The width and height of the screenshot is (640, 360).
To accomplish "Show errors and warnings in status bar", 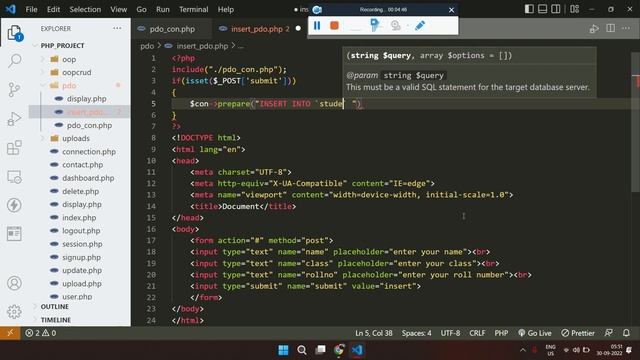I will [x=40, y=333].
